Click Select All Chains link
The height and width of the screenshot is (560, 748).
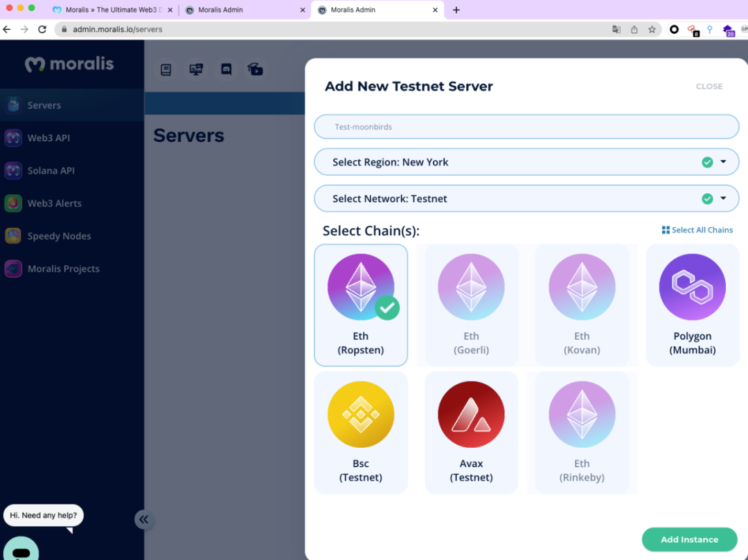tap(697, 230)
